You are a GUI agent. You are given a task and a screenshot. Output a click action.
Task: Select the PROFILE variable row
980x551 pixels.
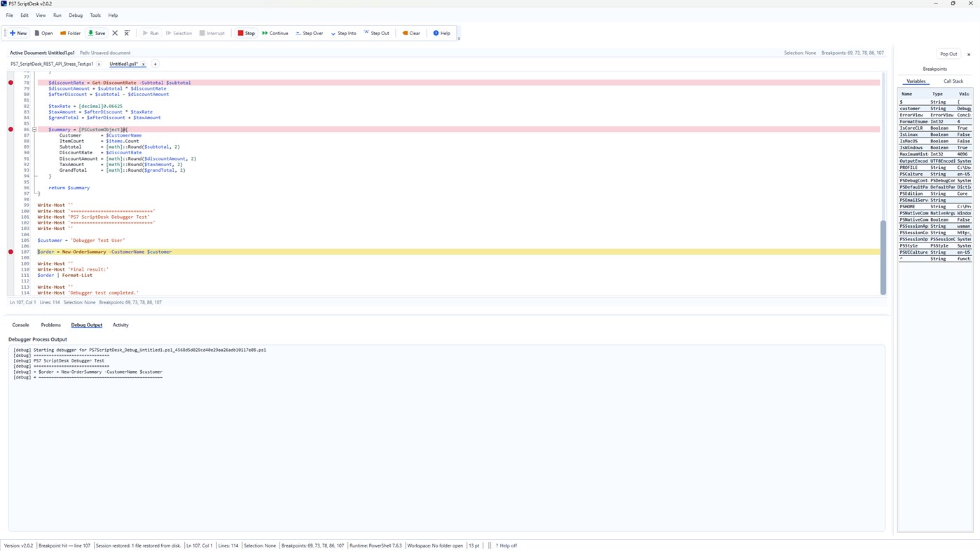pyautogui.click(x=935, y=168)
